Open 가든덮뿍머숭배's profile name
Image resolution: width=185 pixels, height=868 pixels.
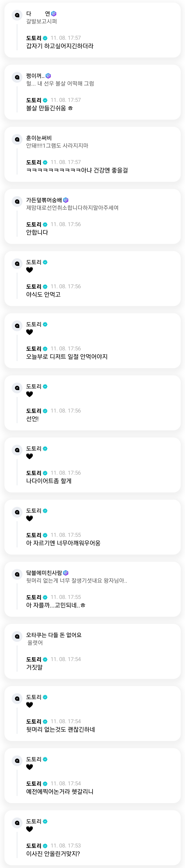click(44, 200)
